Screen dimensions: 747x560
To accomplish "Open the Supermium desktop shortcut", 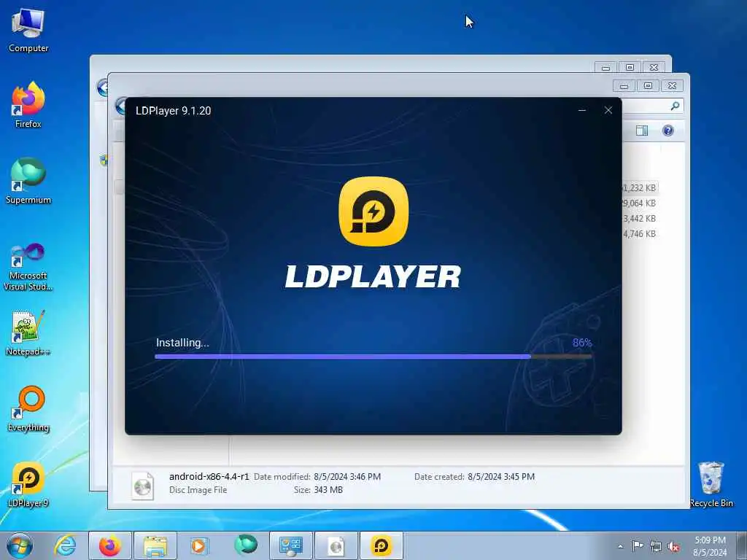I will (x=28, y=181).
